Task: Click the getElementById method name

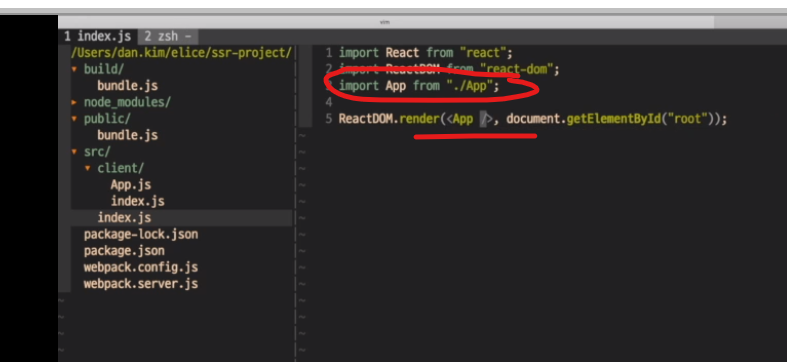Action: tap(614, 119)
